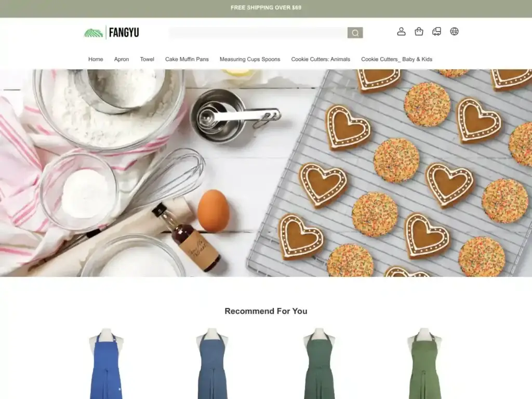Screen dimensions: 532x399
Task: Open Measuring Cups Spoons category
Action: pyautogui.click(x=250, y=59)
